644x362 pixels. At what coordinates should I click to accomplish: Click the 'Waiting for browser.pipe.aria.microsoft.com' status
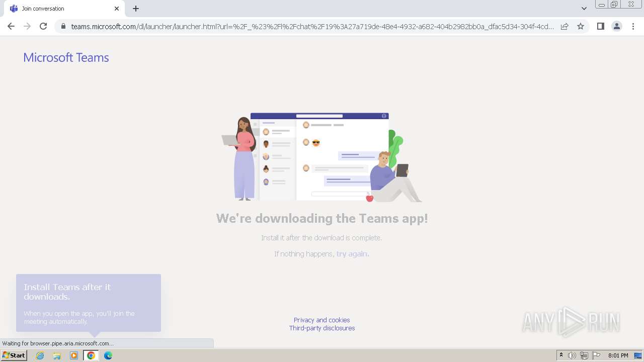click(x=58, y=343)
